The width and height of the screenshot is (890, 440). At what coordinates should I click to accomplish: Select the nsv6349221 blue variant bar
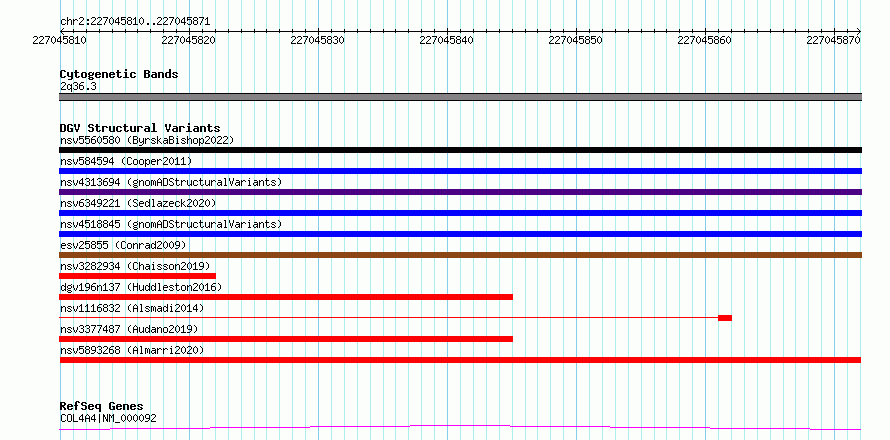coord(460,213)
